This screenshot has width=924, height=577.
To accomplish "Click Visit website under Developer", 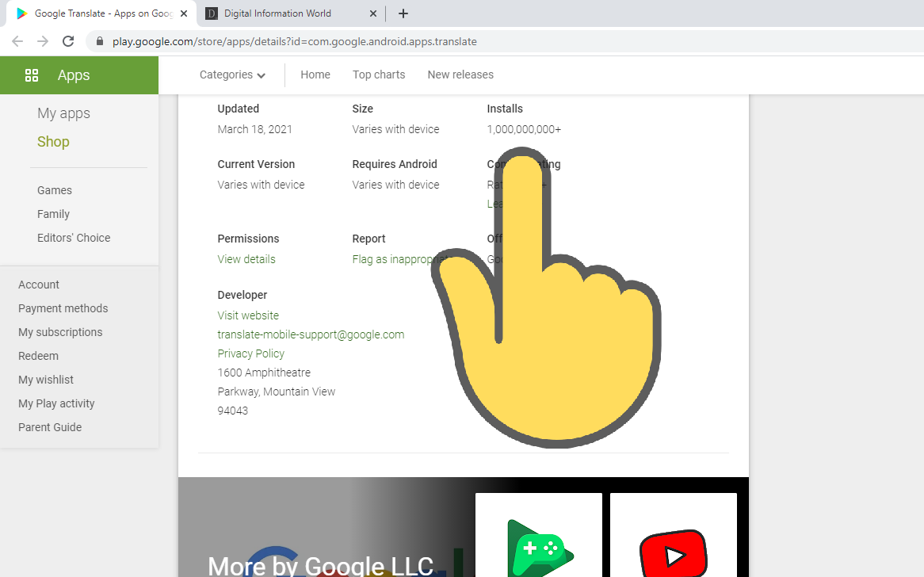I will [248, 315].
